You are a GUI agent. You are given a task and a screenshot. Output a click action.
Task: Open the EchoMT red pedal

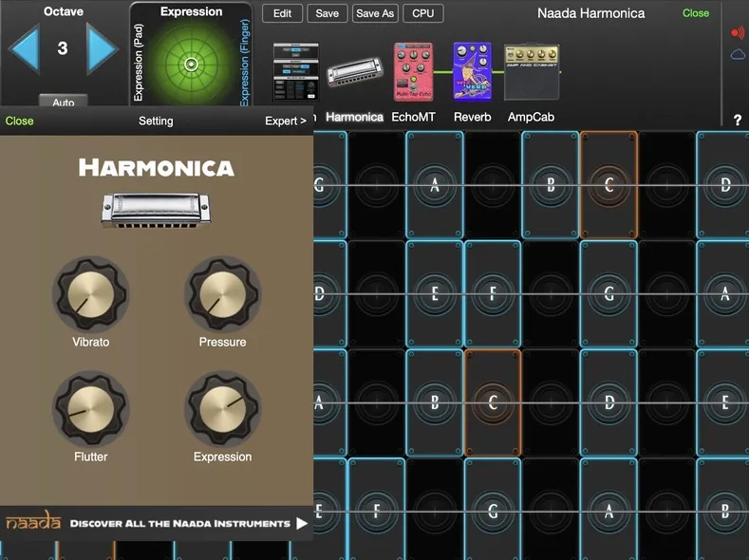(x=413, y=71)
